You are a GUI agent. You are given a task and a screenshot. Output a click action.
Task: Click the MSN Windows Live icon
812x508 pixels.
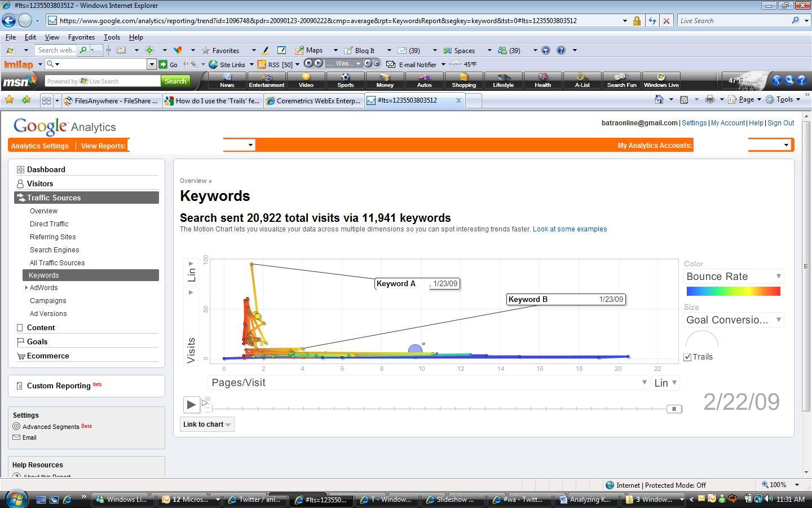pyautogui.click(x=661, y=81)
